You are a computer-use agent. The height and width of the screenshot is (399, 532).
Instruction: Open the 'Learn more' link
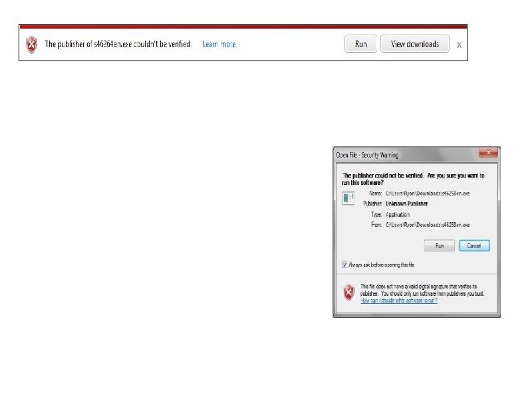click(219, 44)
